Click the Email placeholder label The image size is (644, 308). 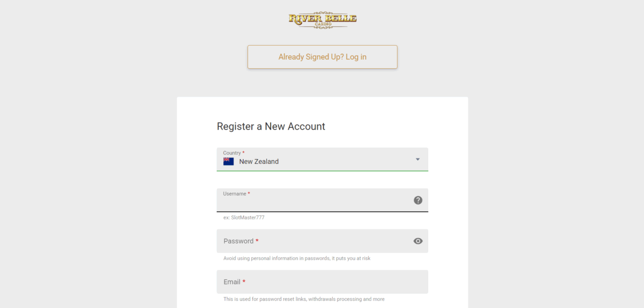(x=232, y=282)
